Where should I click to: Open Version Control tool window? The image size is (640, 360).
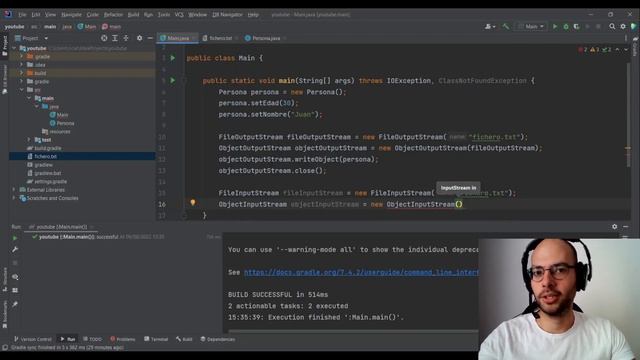33,339
